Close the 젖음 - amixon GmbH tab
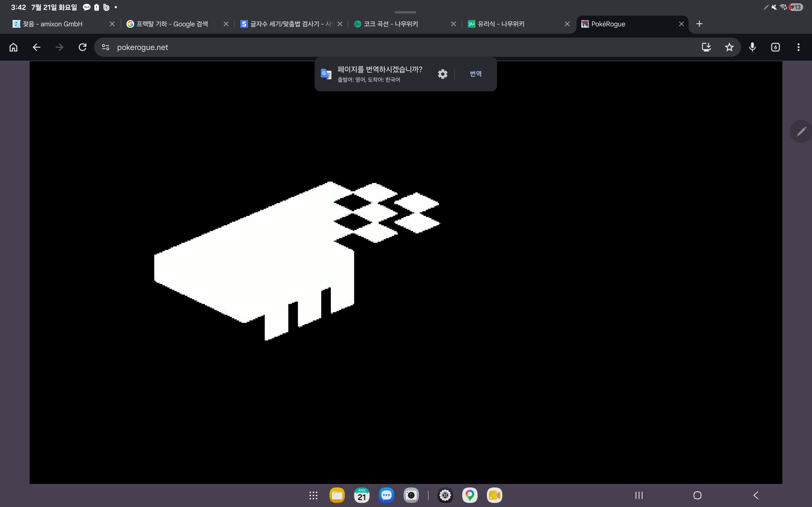This screenshot has height=507, width=812. coord(112,24)
